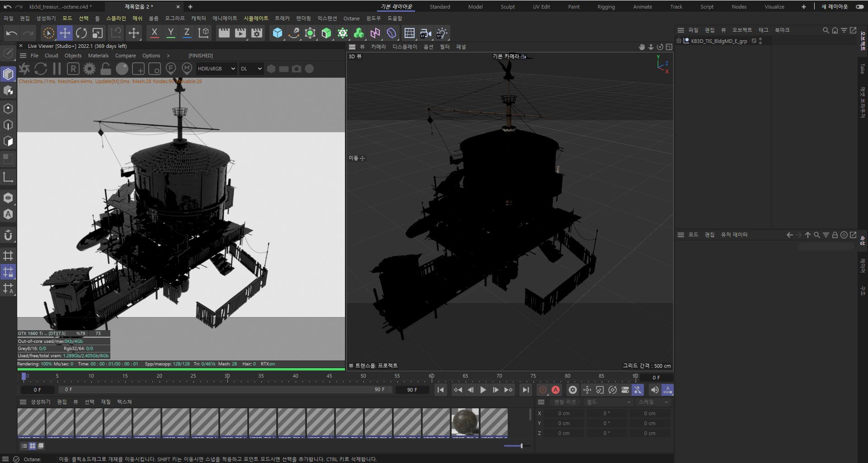The image size is (868, 463).
Task: Open Render Settings clapperboard with gear
Action: click(x=257, y=33)
